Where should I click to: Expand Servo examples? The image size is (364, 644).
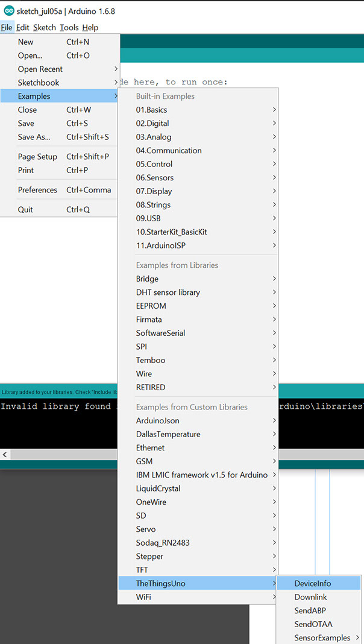198,529
